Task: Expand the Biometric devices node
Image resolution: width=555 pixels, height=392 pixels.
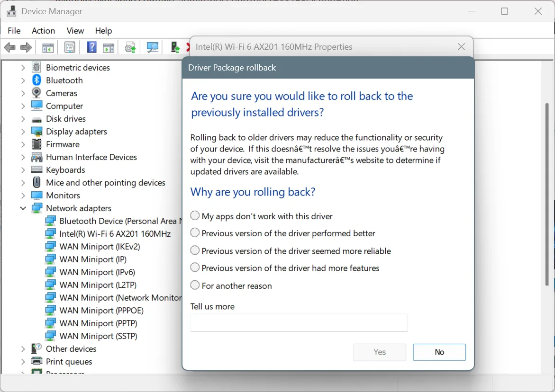Action: point(23,68)
